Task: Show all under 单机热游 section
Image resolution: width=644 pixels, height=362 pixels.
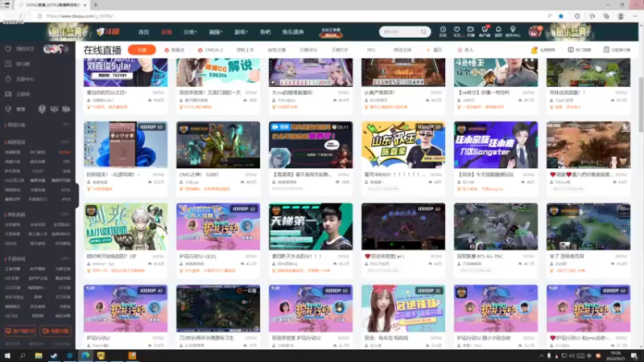Action: point(65,214)
